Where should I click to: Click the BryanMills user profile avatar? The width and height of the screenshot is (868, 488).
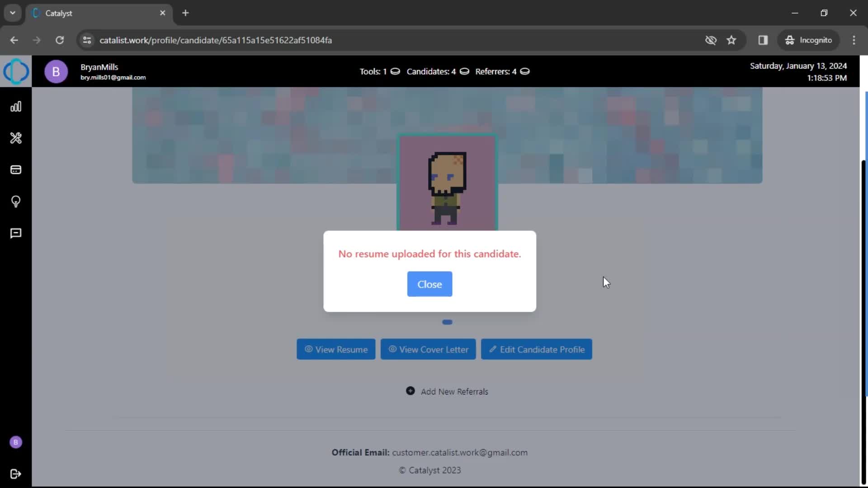point(56,71)
